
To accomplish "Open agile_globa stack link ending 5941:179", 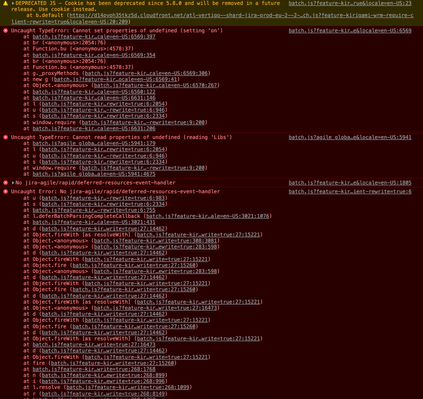I will [x=94, y=143].
